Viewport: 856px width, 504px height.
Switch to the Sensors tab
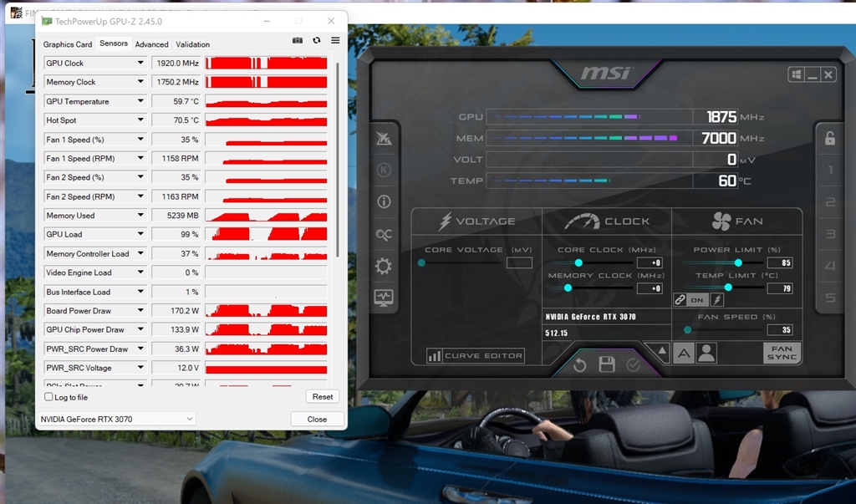[x=114, y=43]
